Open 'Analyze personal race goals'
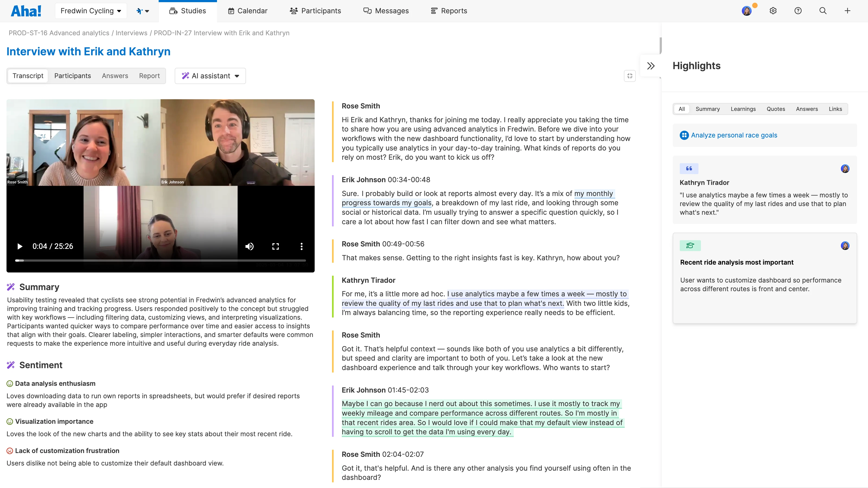 [734, 135]
